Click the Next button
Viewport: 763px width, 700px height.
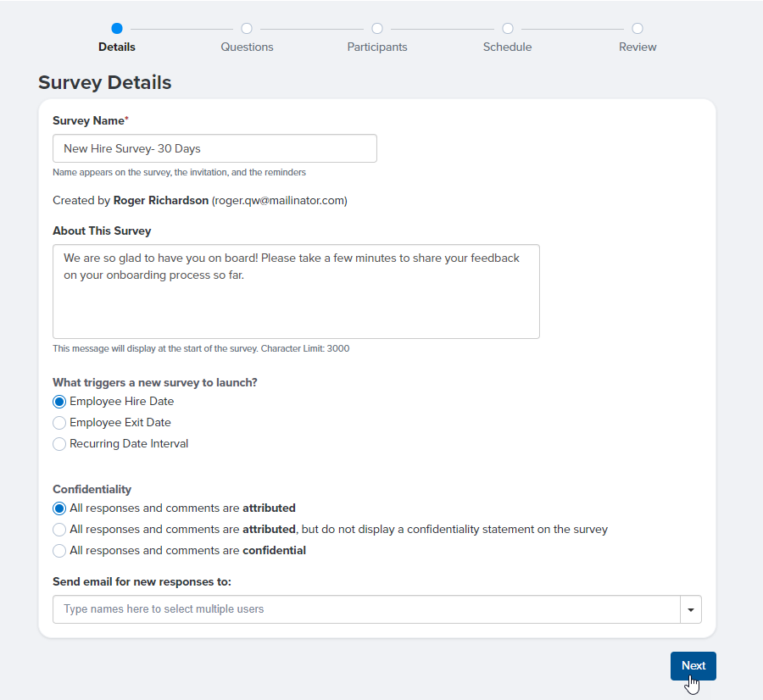click(693, 666)
